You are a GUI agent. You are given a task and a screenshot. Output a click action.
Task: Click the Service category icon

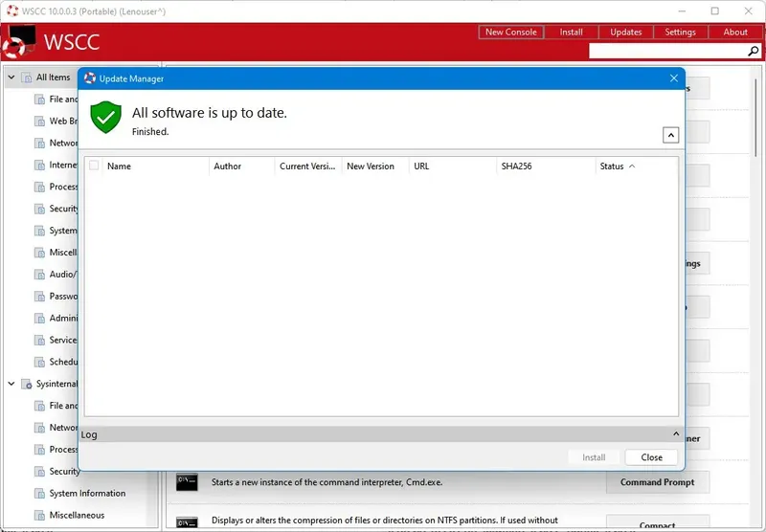[39, 341]
